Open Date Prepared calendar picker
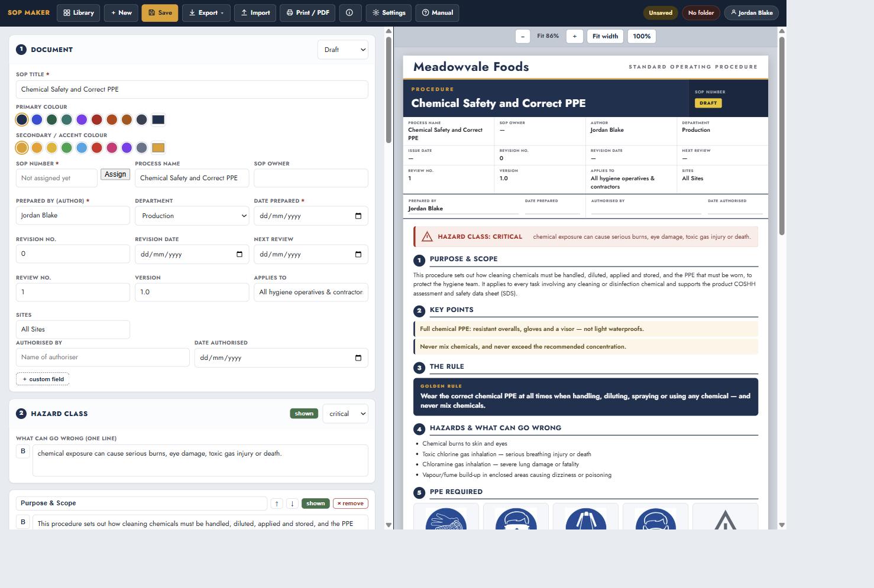Image resolution: width=874 pixels, height=588 pixels. 358,216
